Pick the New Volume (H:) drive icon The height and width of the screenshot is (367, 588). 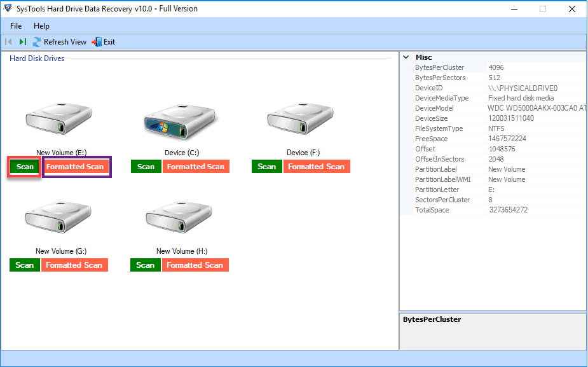click(x=181, y=218)
